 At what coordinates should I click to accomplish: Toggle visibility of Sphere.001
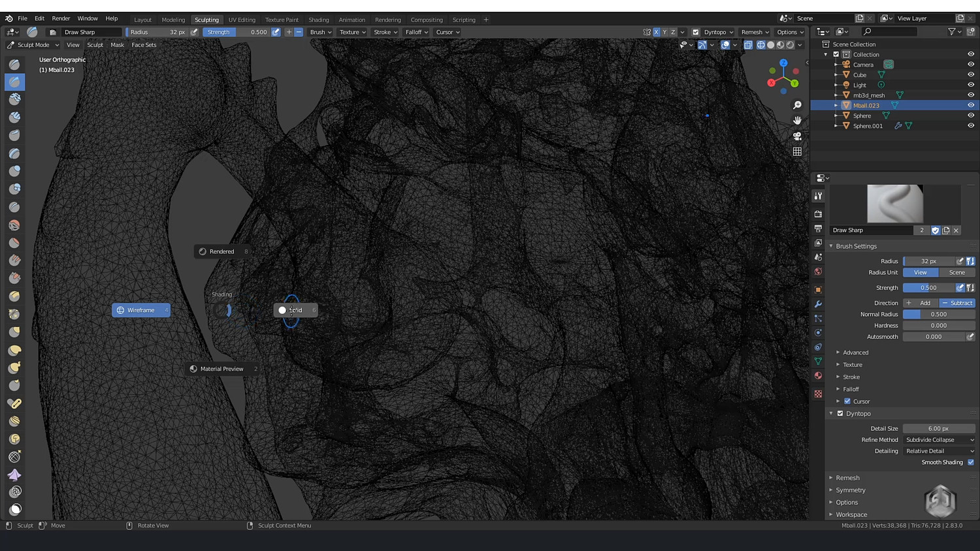pyautogui.click(x=971, y=126)
